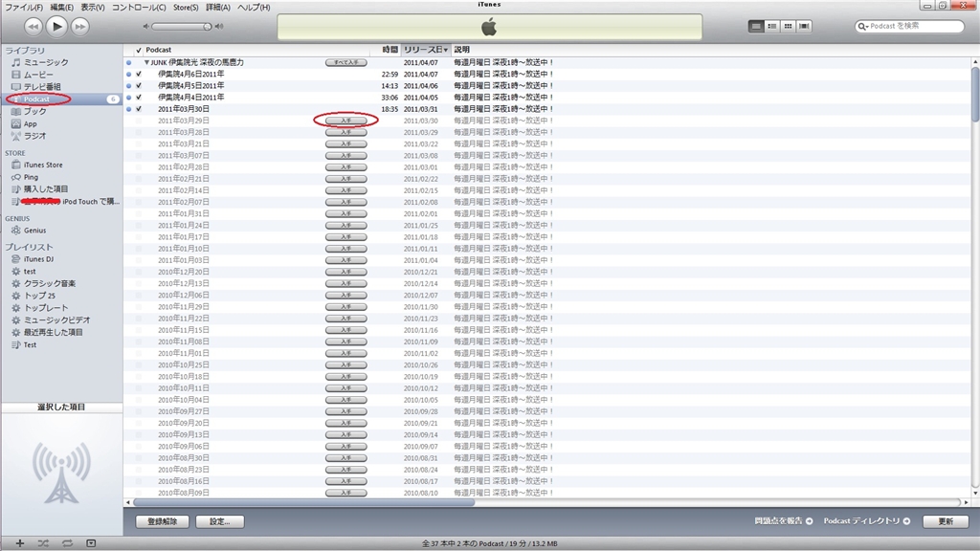Open the ヘルプ(H) menu
This screenshot has height=551, width=980.
(254, 8)
